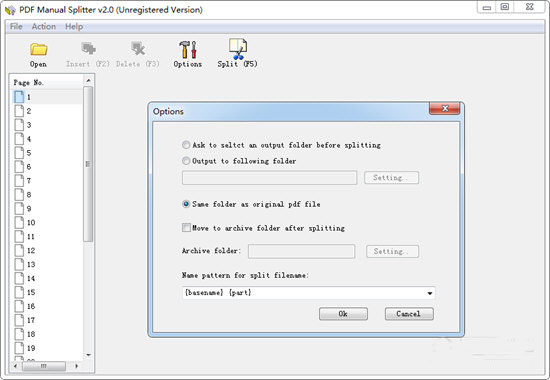Click the Ok button in Options dialog
This screenshot has height=380, width=550.
coord(343,314)
